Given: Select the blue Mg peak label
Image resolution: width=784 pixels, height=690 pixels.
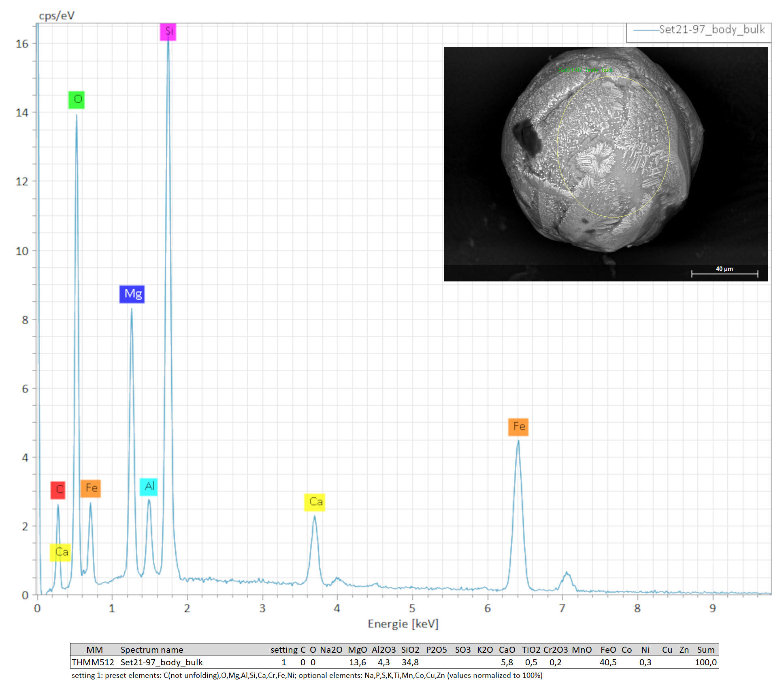Looking at the screenshot, I should click(x=132, y=294).
